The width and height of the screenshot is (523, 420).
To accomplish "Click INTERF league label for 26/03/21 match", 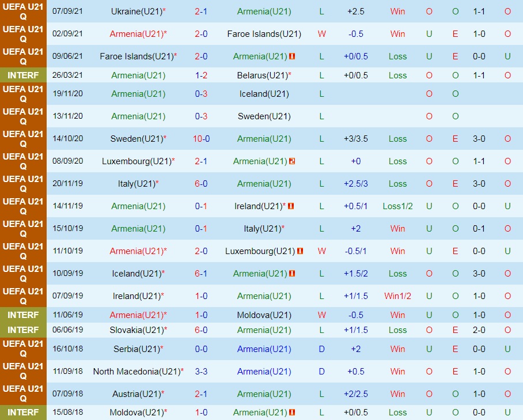I will [x=23, y=75].
